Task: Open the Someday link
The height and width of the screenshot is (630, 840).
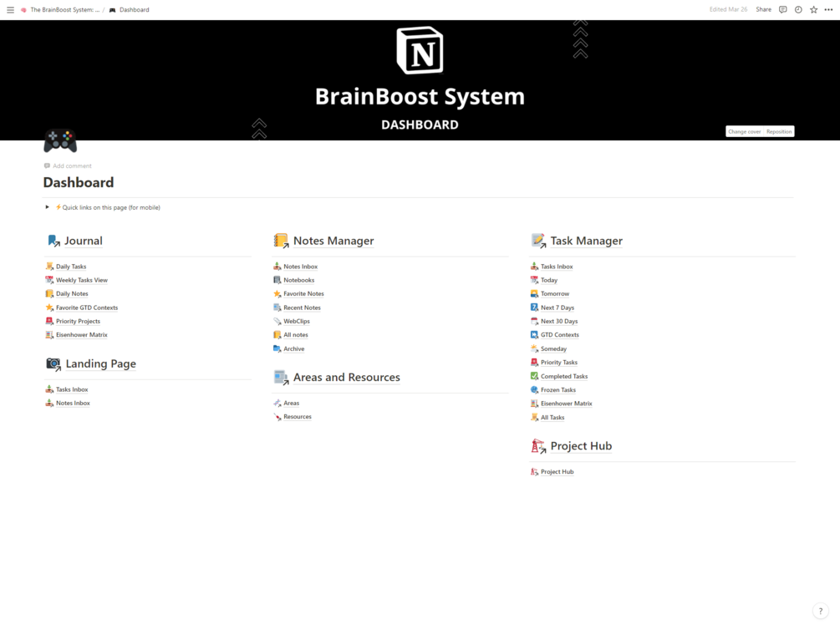Action: pos(553,348)
